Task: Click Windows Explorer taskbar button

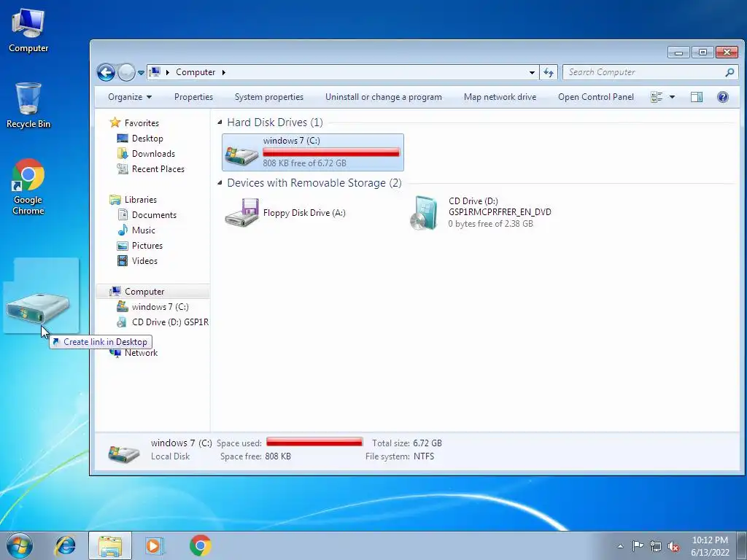Action: coord(110,545)
